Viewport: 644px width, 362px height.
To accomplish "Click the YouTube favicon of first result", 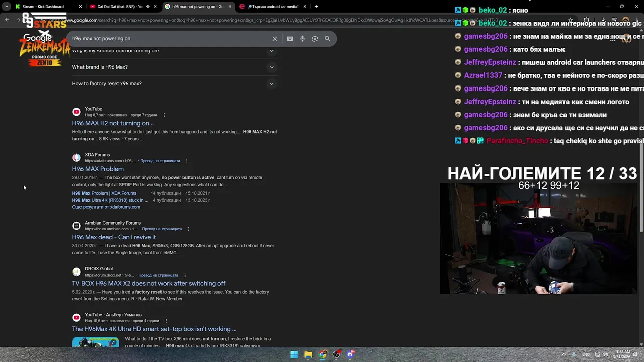I will point(76,112).
